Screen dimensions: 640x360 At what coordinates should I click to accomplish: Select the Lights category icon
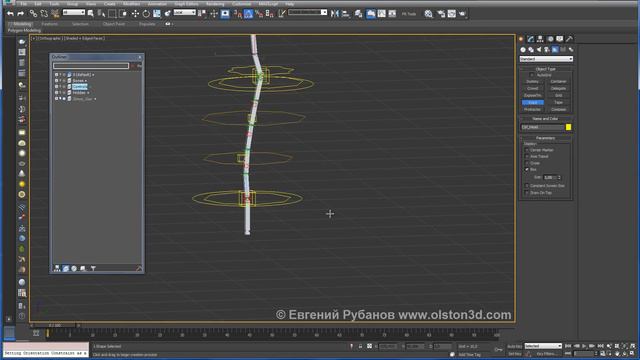[x=539, y=49]
